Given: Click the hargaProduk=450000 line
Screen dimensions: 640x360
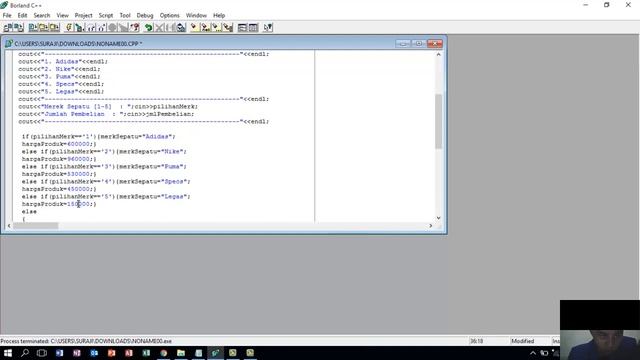Looking at the screenshot, I should (x=59, y=189).
